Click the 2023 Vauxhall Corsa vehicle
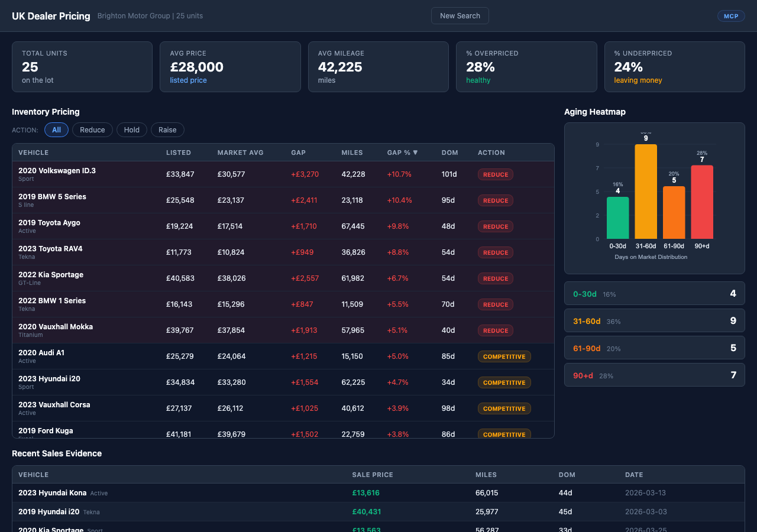Screen dimensions: 757x532 (283, 408)
